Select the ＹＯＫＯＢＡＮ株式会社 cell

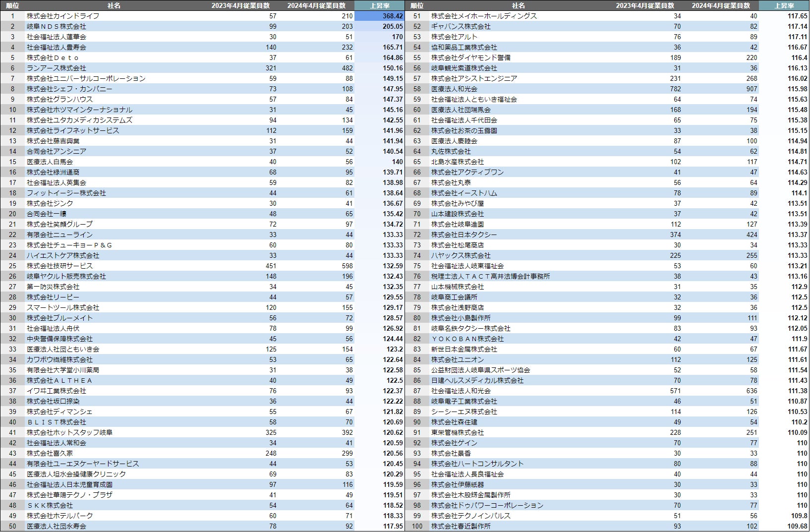467,339
